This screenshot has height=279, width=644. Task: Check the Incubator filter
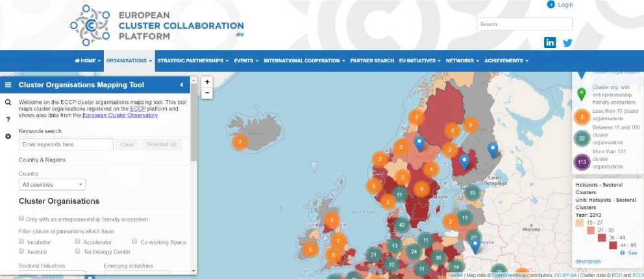21,241
